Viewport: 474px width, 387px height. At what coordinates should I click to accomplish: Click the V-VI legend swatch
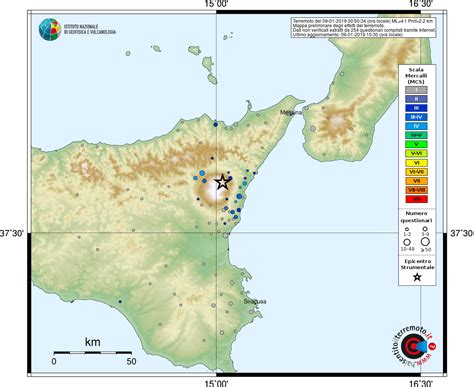pos(416,153)
